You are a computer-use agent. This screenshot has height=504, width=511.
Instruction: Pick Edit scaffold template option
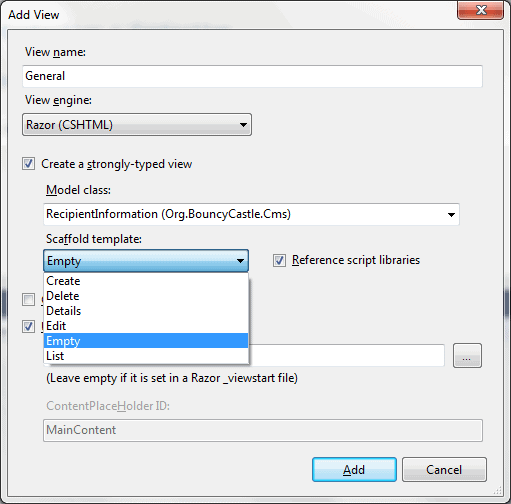pos(146,326)
